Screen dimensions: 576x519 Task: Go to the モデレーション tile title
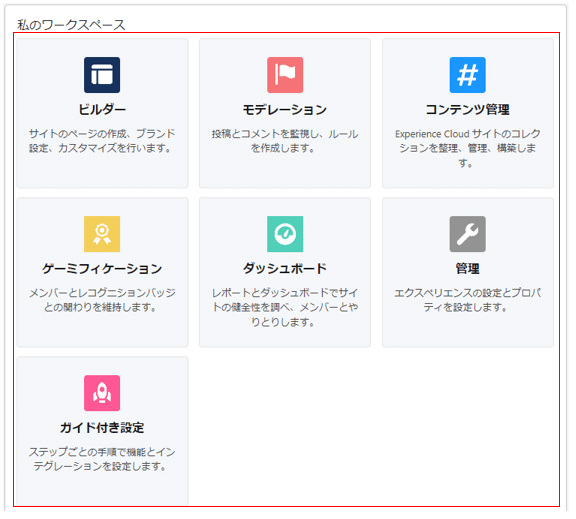coord(285,109)
